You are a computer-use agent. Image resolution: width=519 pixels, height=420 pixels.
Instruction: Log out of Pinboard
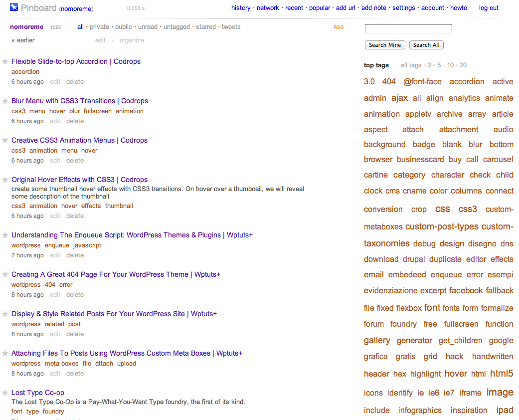pyautogui.click(x=489, y=8)
